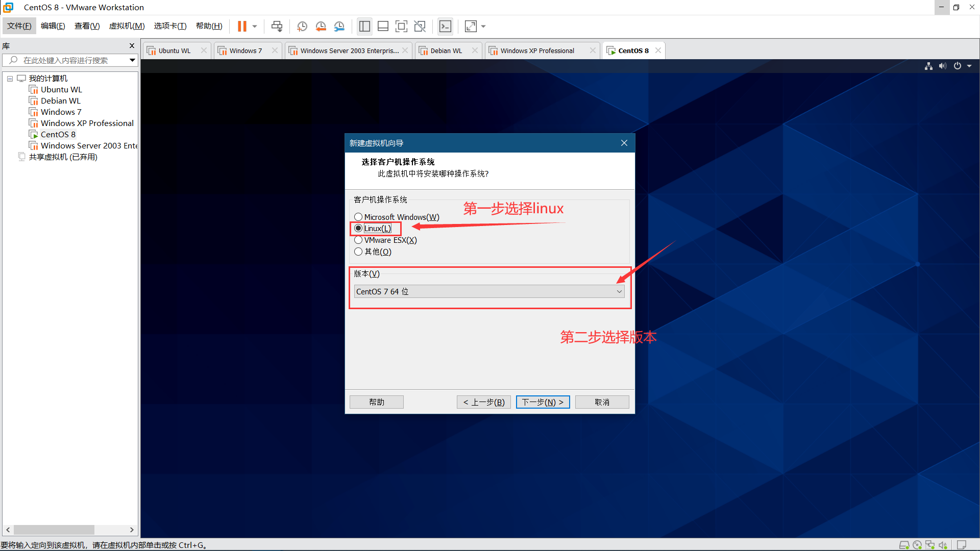The width and height of the screenshot is (980, 551).
Task: Select Ubuntu WL in the library tree
Action: (x=61, y=90)
